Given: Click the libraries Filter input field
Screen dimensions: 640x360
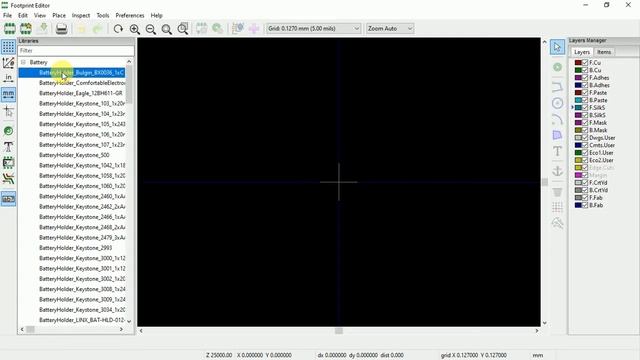Looking at the screenshot, I should [76, 51].
